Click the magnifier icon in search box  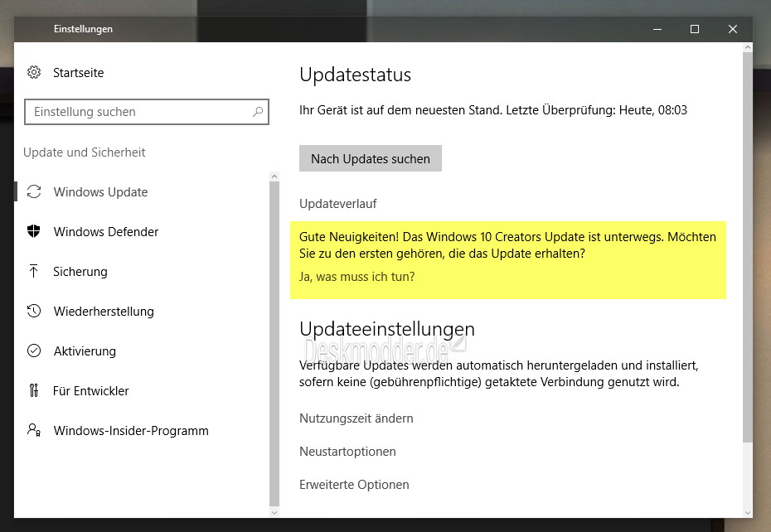pos(258,112)
